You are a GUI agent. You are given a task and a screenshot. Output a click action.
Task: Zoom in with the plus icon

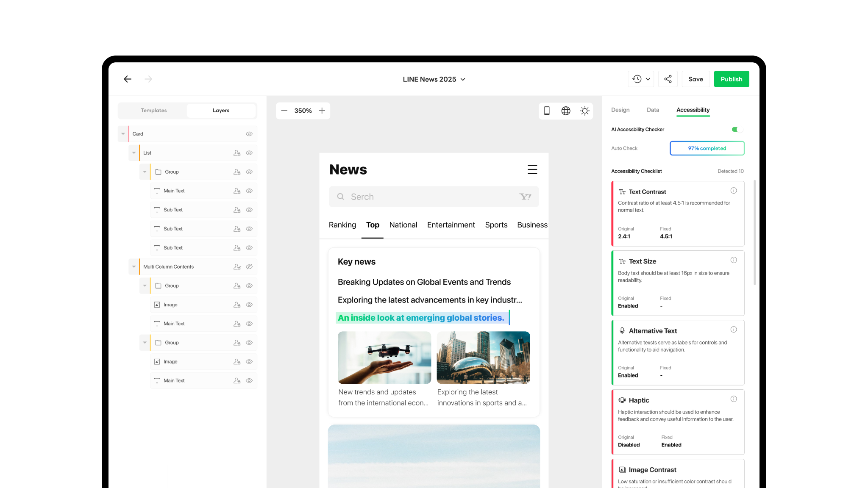tap(322, 111)
